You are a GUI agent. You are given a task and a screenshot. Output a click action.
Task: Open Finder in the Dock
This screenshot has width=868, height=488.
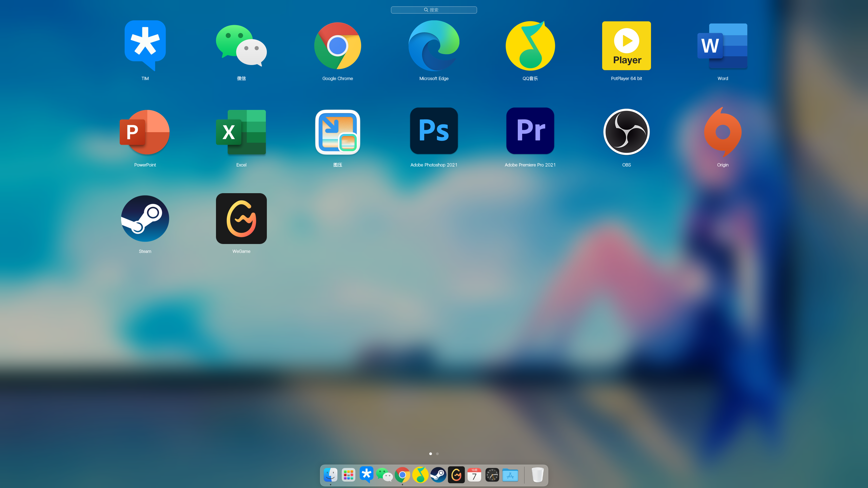tap(331, 475)
